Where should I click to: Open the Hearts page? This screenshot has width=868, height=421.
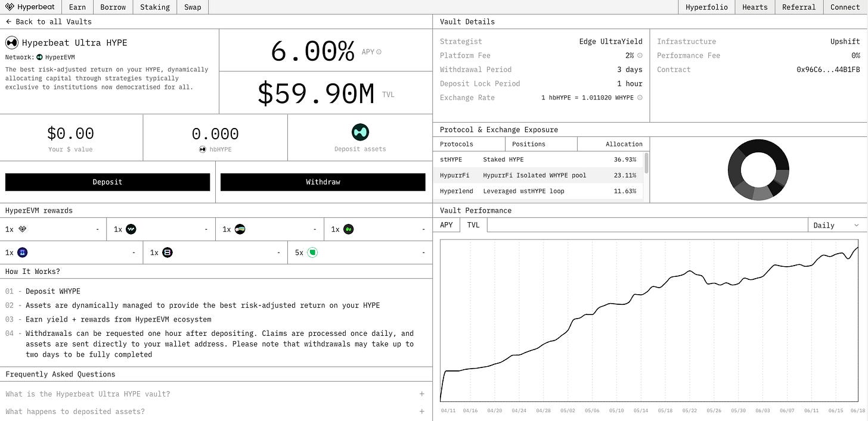(755, 7)
